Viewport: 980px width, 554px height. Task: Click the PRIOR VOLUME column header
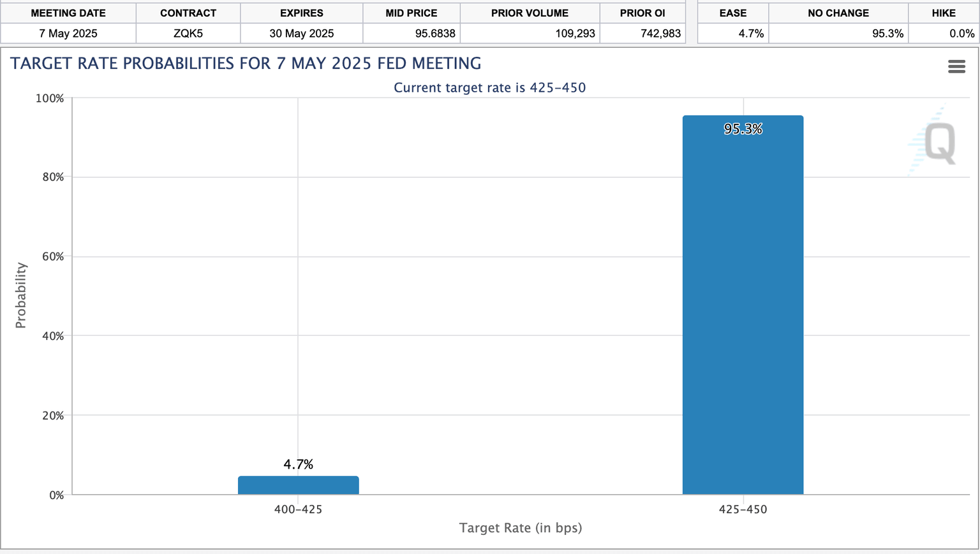coord(530,13)
